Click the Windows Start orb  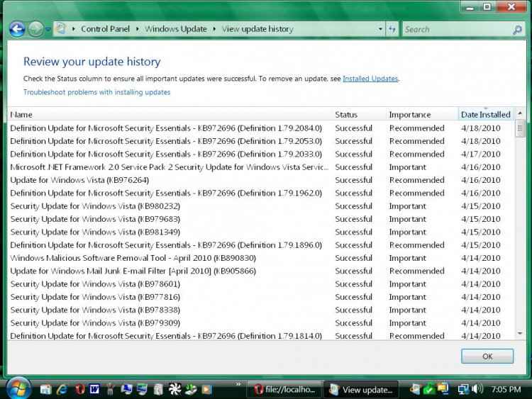(x=18, y=388)
